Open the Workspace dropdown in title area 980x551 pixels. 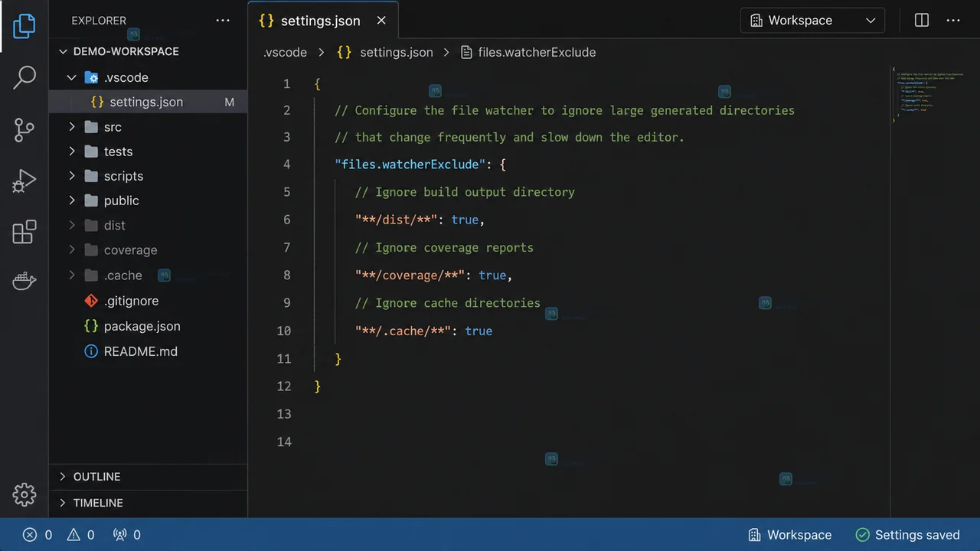812,21
